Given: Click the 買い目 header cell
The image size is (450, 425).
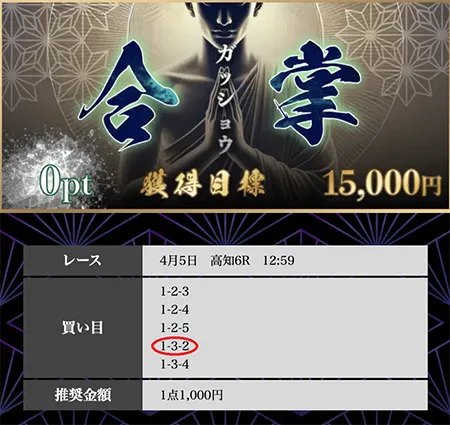Looking at the screenshot, I should pyautogui.click(x=83, y=328).
